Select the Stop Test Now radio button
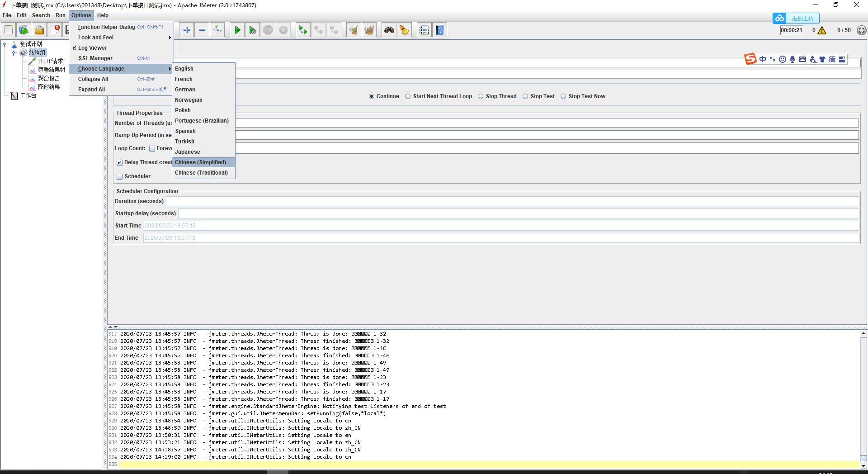The height and width of the screenshot is (474, 868). pos(563,96)
